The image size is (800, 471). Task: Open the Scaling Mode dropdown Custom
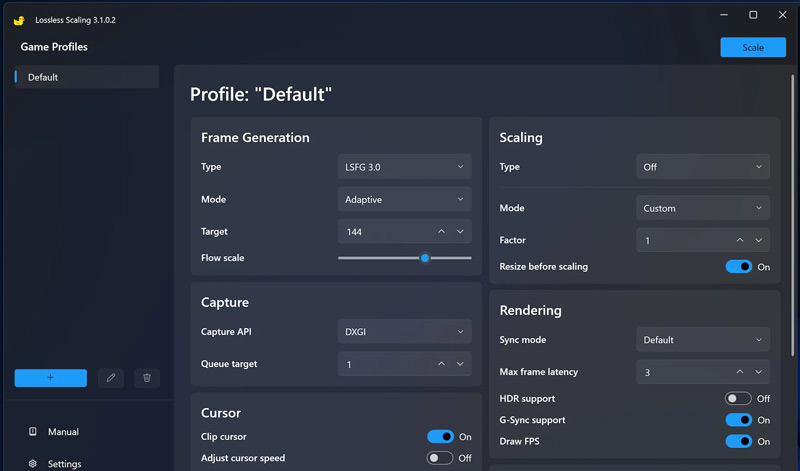703,208
